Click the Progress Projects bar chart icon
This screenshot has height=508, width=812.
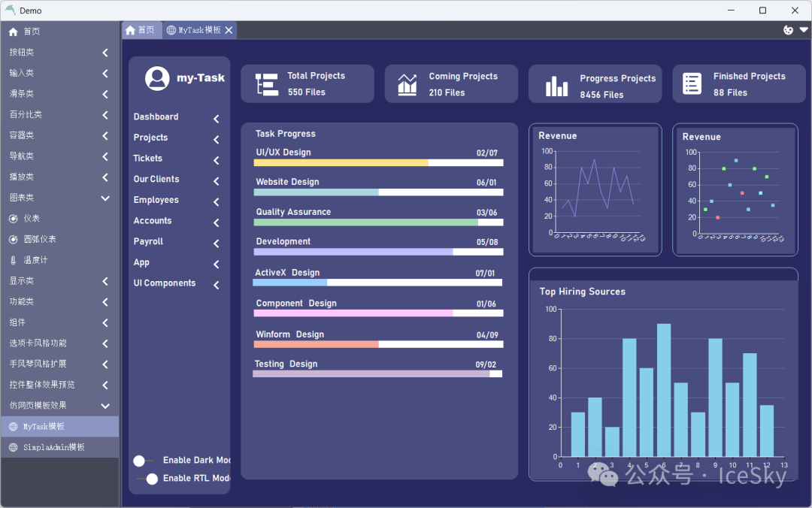tap(556, 86)
